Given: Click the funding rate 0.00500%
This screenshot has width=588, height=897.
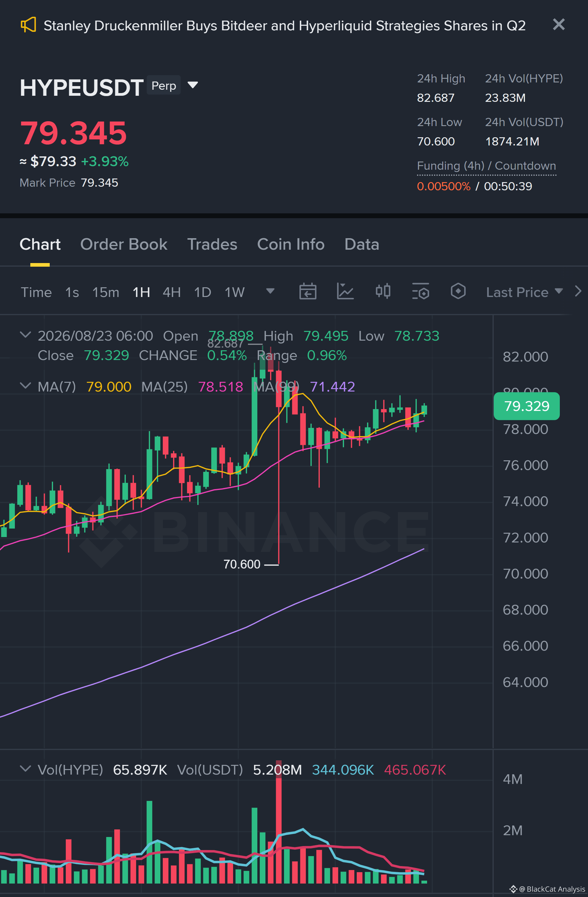Looking at the screenshot, I should pyautogui.click(x=444, y=186).
